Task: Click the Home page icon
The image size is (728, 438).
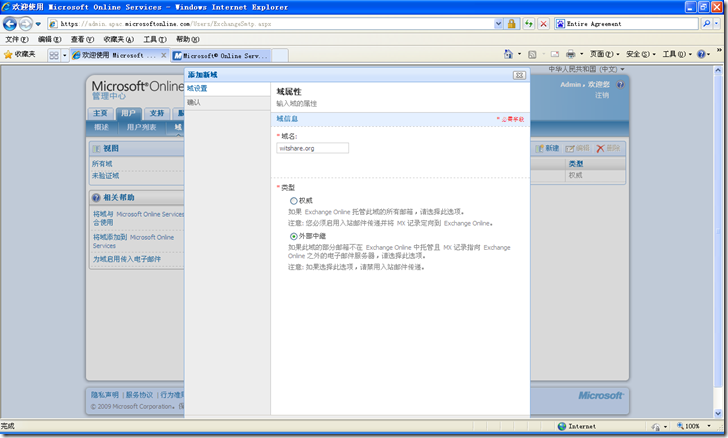Action: point(508,54)
